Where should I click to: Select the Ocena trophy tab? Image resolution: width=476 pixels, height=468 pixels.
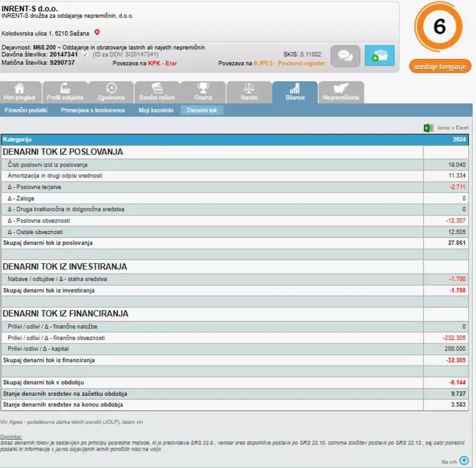[203, 92]
